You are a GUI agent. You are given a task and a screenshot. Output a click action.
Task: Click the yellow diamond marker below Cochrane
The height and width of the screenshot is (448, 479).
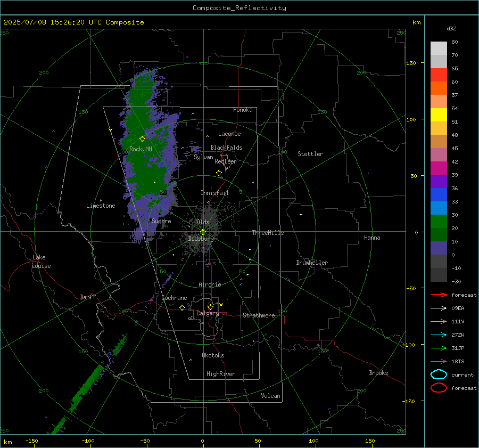(x=182, y=307)
